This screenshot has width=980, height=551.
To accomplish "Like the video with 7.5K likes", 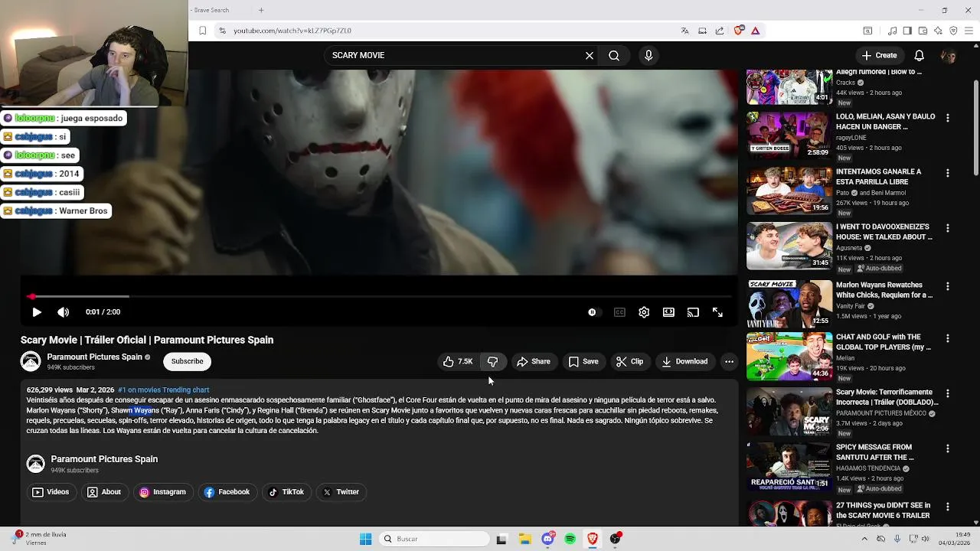I will click(x=458, y=361).
